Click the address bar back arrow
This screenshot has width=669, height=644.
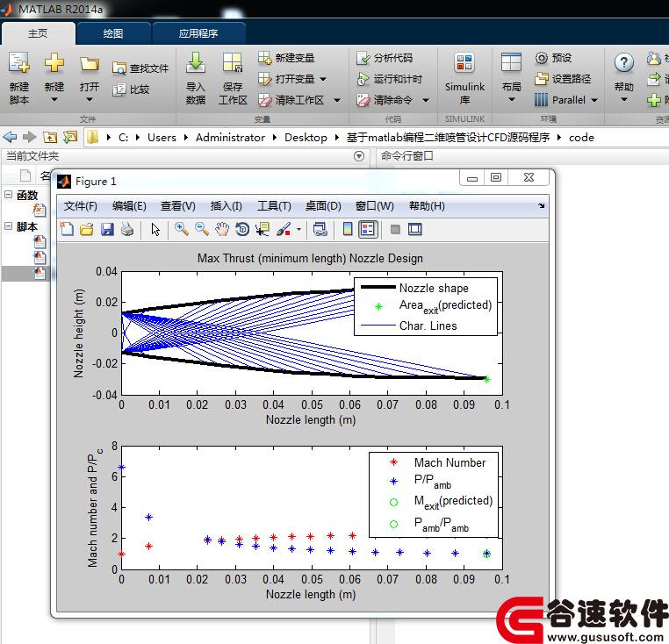coord(10,138)
